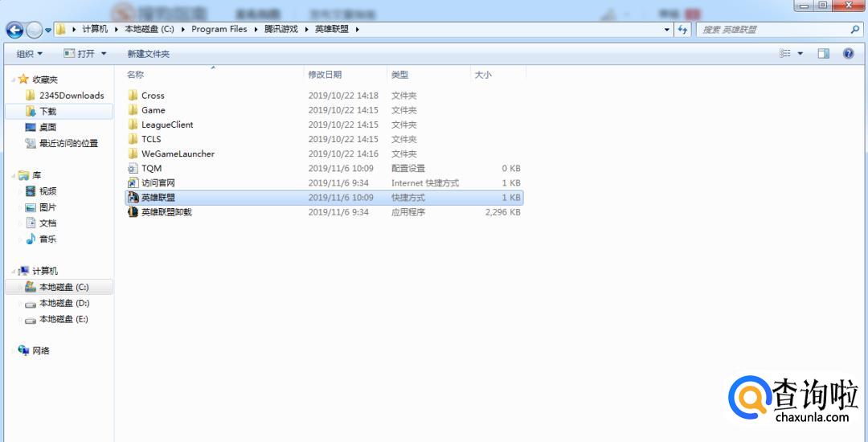Select the TCLS folder icon
This screenshot has width=868, height=442.
133,139
